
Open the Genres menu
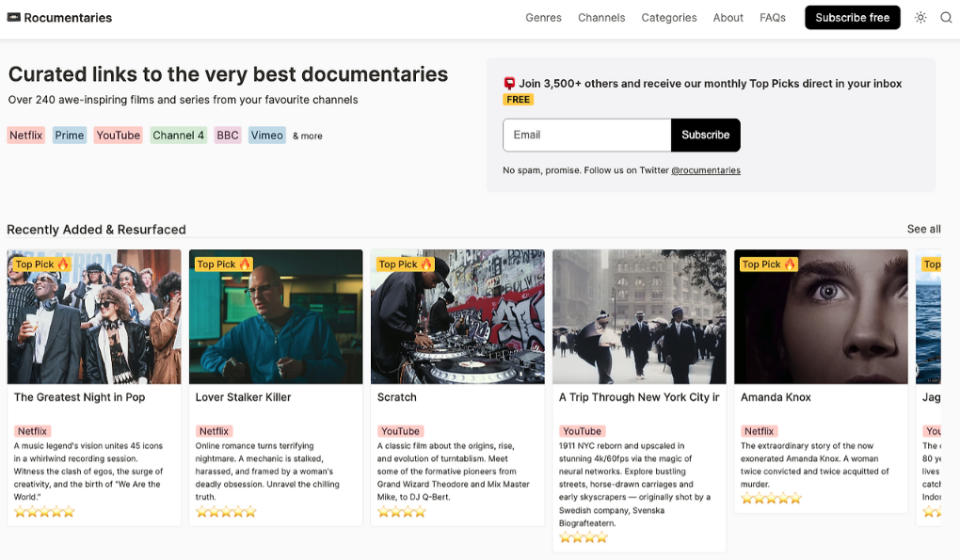click(x=543, y=18)
